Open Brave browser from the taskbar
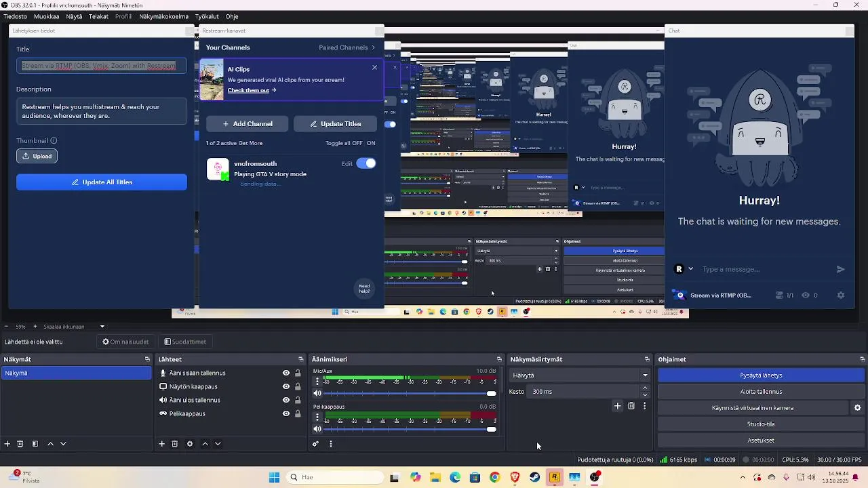 pyautogui.click(x=515, y=477)
